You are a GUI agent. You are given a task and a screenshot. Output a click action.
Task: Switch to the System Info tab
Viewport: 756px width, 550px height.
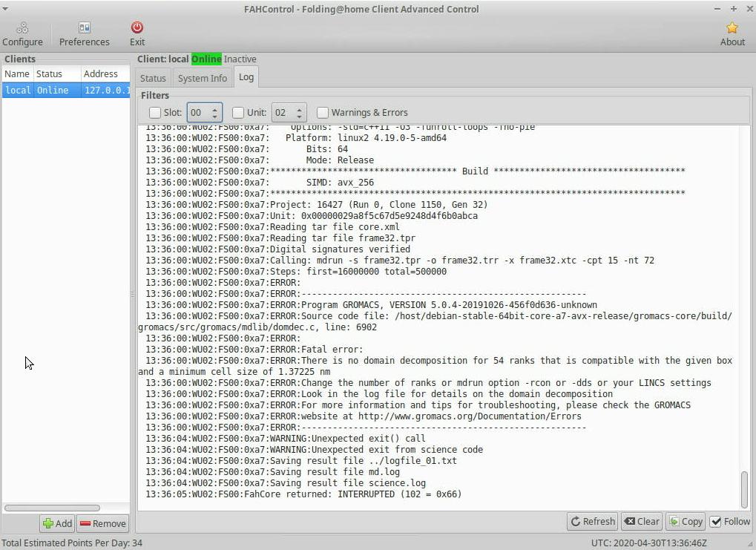pyautogui.click(x=203, y=78)
